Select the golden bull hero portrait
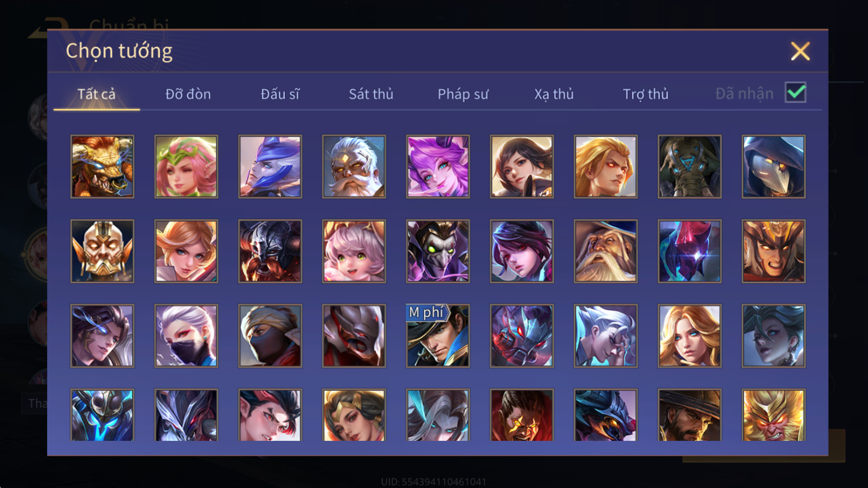Viewport: 868px width, 488px height. click(102, 167)
